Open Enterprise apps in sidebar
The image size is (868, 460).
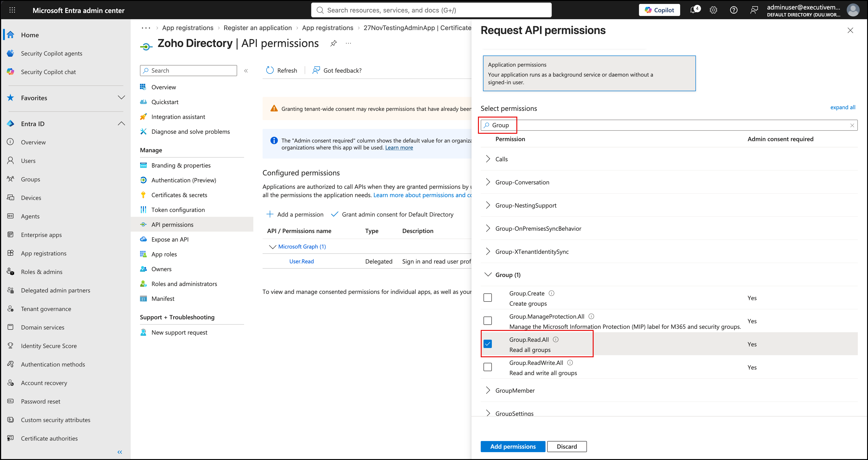[x=41, y=235]
